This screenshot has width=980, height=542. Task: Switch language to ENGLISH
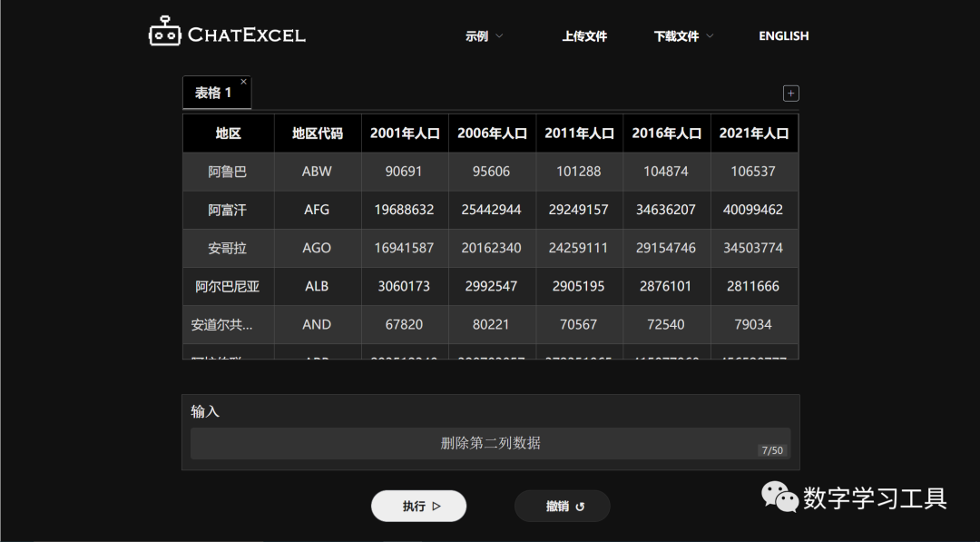783,36
